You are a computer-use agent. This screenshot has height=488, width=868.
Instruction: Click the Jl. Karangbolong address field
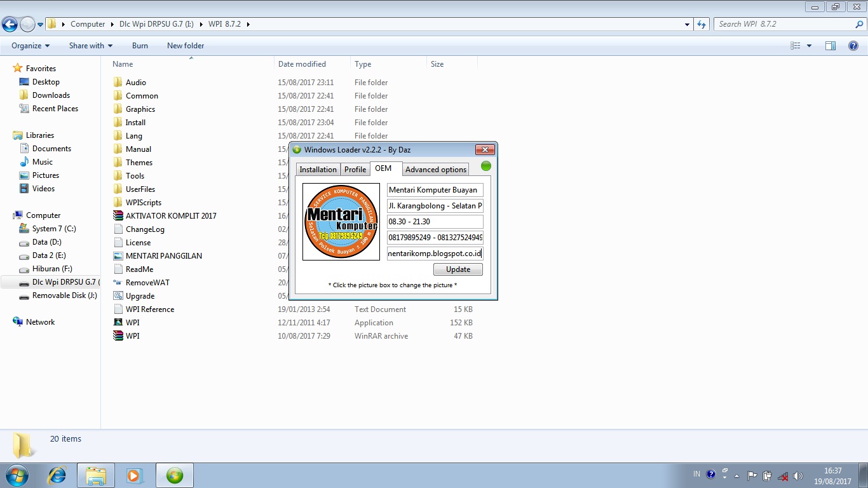coord(435,206)
